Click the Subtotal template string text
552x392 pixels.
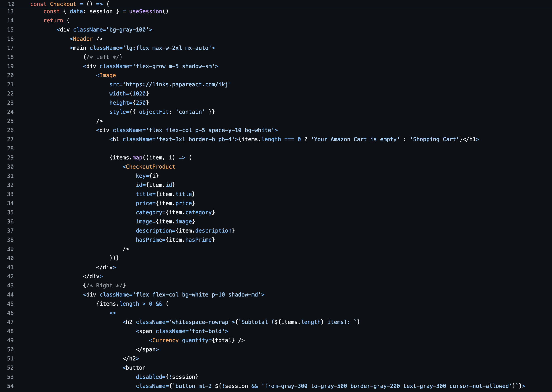click(x=254, y=322)
